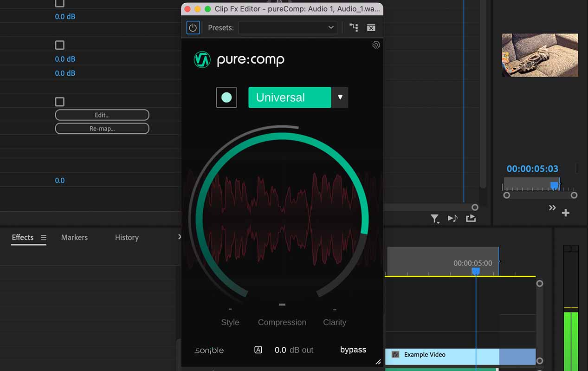Toggle the auto gain 'A' icon
The height and width of the screenshot is (371, 588).
click(x=258, y=350)
